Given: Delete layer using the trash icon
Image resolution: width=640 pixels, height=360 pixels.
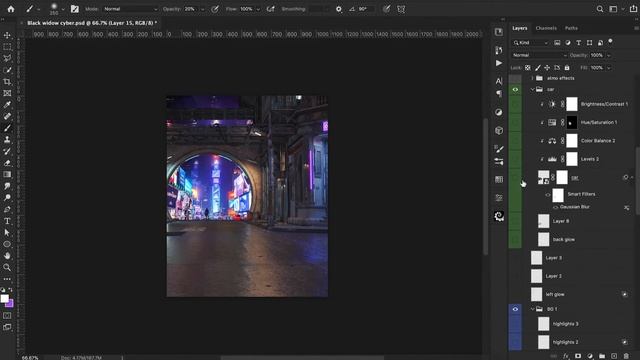Looking at the screenshot, I should pos(627,356).
